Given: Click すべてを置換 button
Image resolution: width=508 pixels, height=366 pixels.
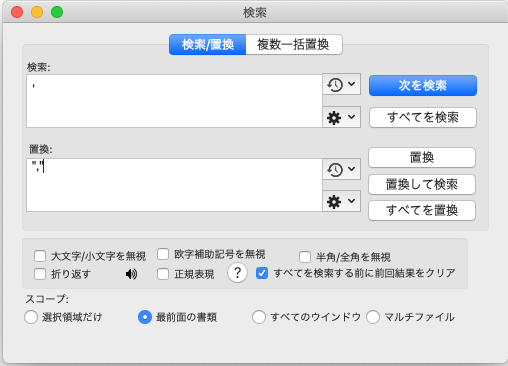Looking at the screenshot, I should 422,210.
